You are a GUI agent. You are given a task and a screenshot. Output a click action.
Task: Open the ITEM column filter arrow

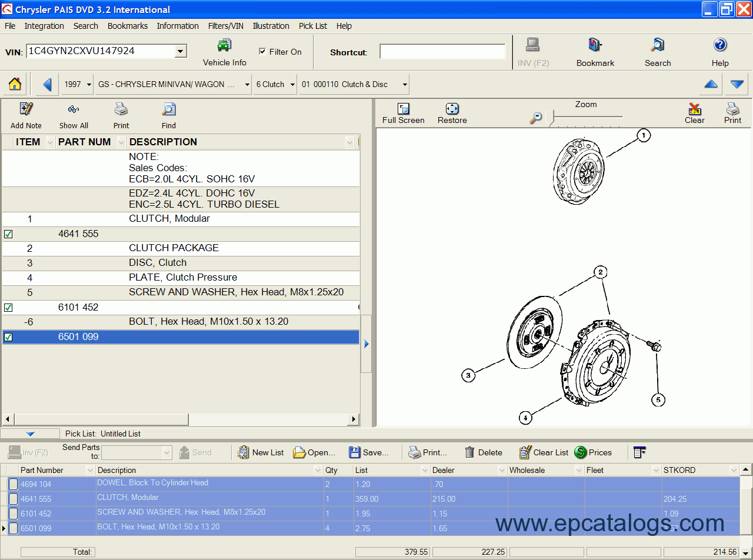tap(50, 142)
